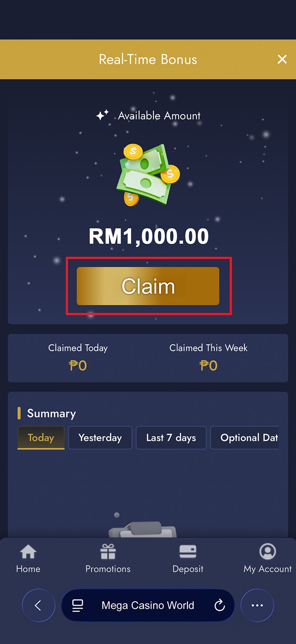Image resolution: width=296 pixels, height=644 pixels.
Task: Claim the RM1,000.00 bonus
Action: click(x=148, y=286)
